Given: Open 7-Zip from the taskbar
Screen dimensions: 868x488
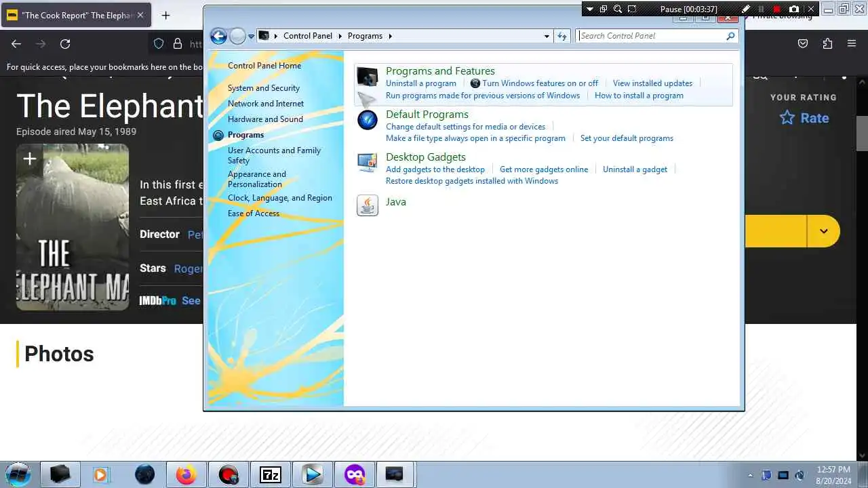Looking at the screenshot, I should click(271, 474).
